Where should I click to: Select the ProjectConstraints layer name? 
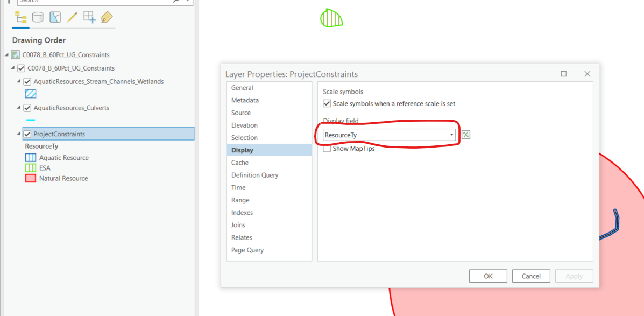[x=60, y=135]
